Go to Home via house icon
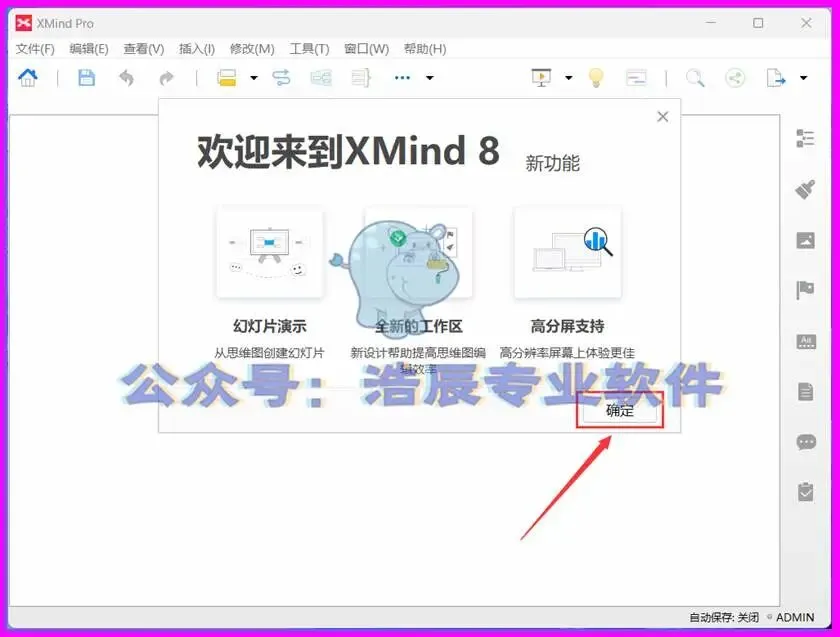Screen dimensions: 840x637 [28, 78]
